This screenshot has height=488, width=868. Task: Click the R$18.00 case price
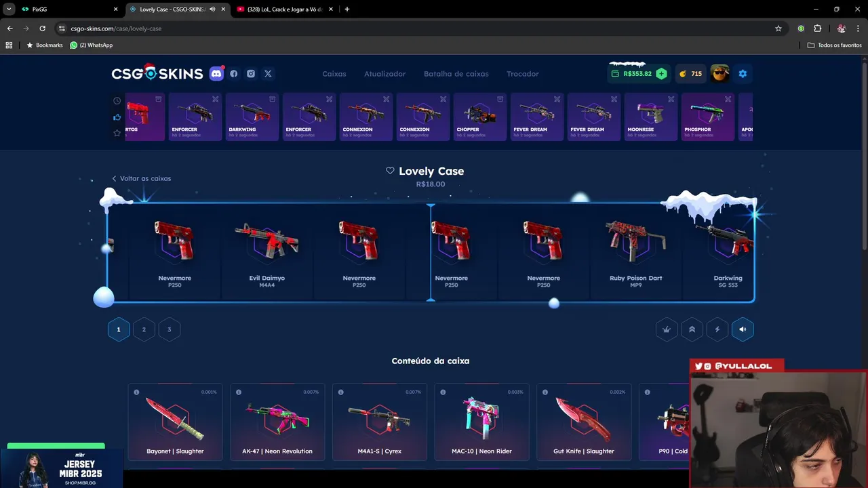point(431,184)
